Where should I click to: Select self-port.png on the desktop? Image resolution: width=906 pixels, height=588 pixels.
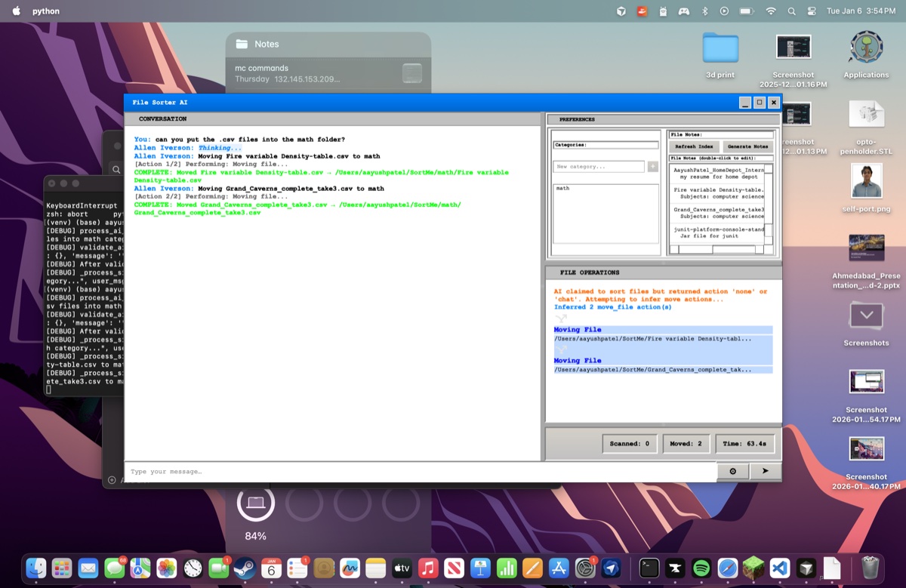(x=866, y=180)
